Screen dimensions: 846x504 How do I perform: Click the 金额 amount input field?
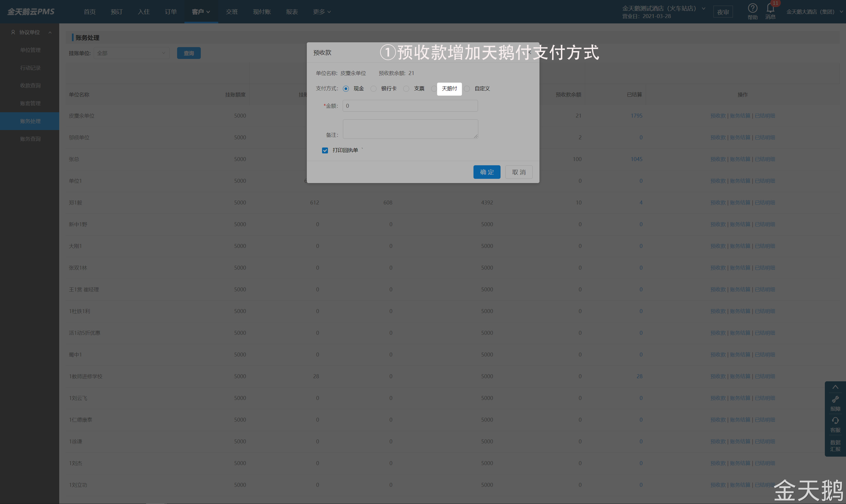tap(410, 106)
